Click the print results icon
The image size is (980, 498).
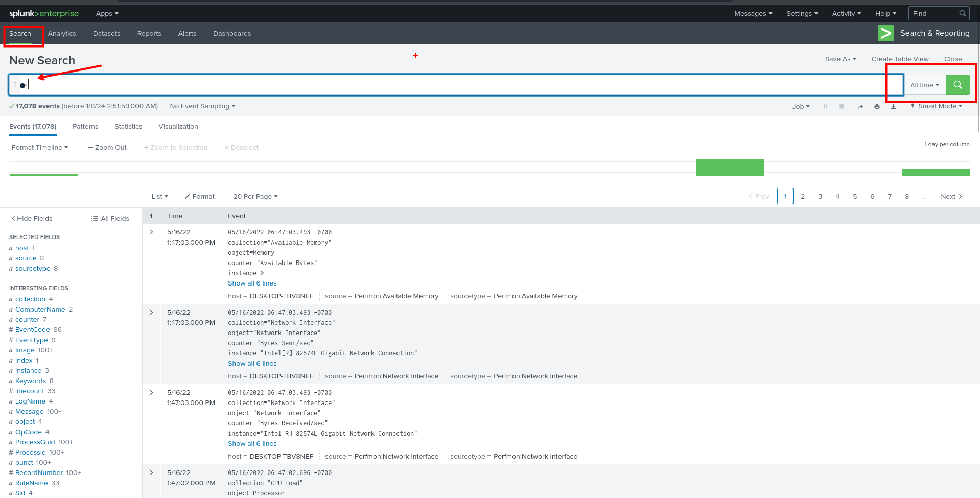click(877, 107)
